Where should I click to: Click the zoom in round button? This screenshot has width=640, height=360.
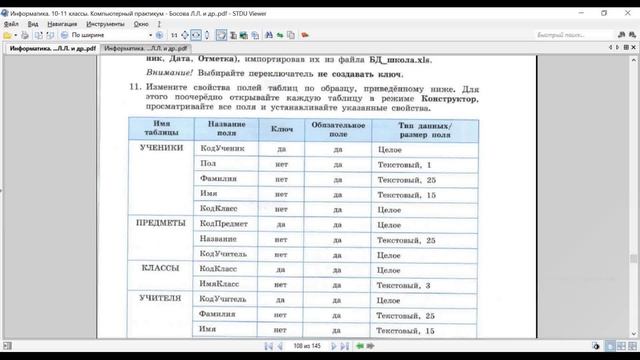(x=159, y=35)
